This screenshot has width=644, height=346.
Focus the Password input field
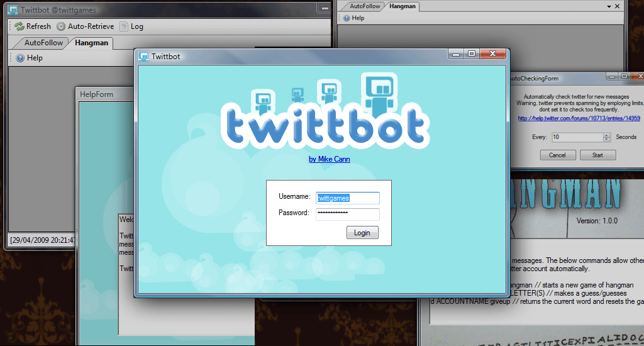[348, 214]
